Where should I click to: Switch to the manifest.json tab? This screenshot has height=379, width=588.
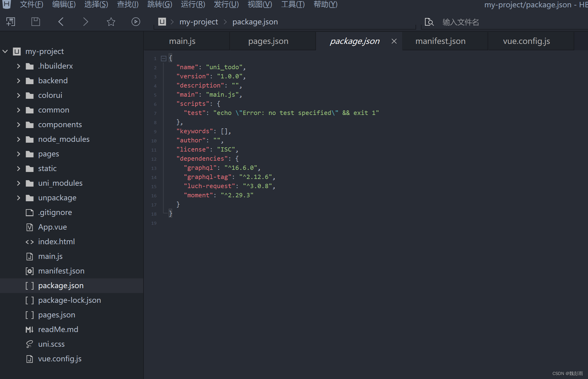tap(440, 41)
